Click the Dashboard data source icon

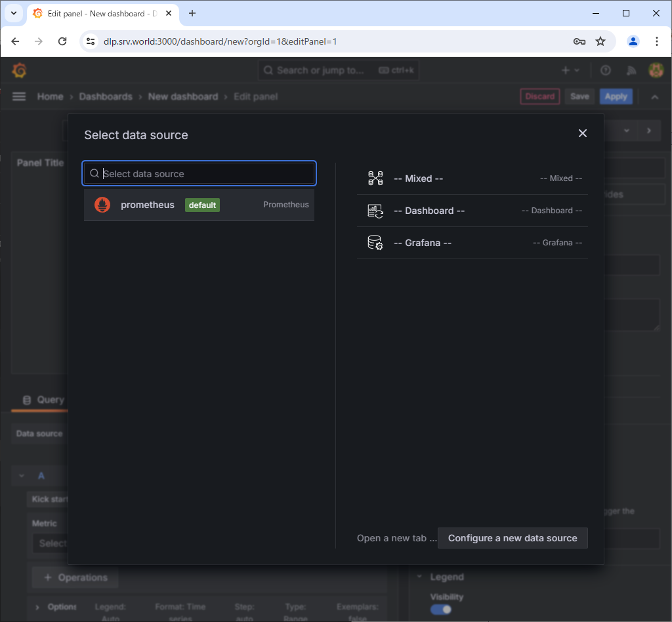click(375, 211)
